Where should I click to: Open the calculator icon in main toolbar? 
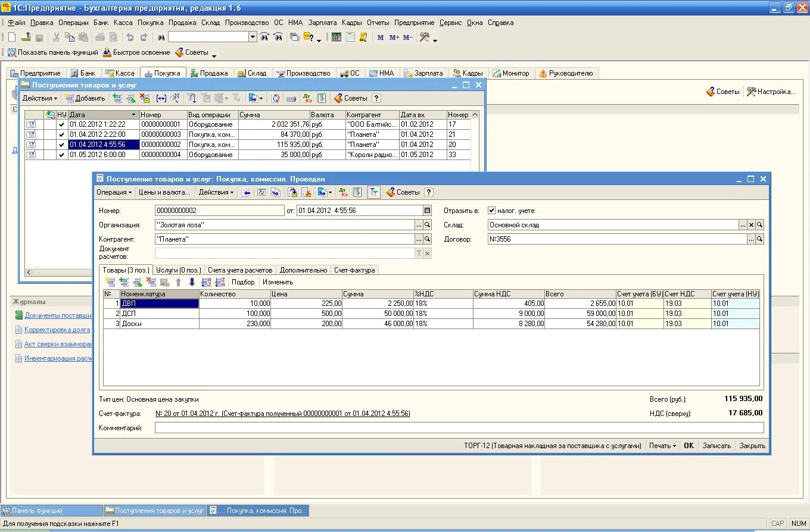coord(337,37)
